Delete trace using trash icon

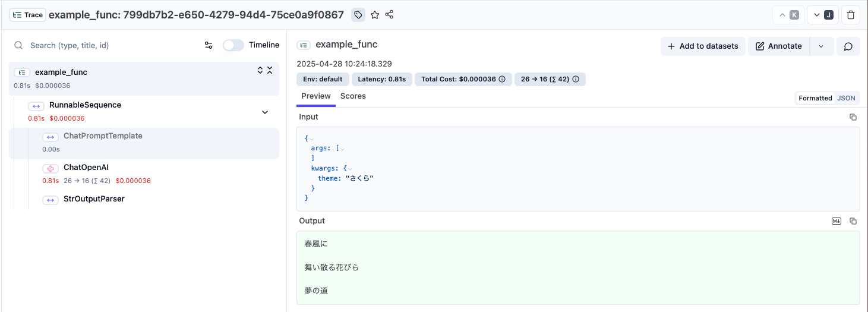pos(851,15)
